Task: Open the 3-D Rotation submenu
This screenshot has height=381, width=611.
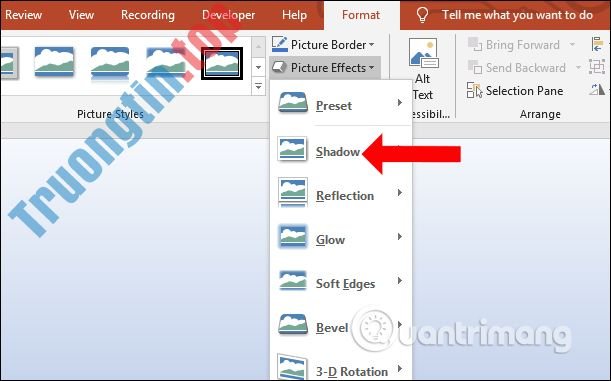Action: coord(341,366)
